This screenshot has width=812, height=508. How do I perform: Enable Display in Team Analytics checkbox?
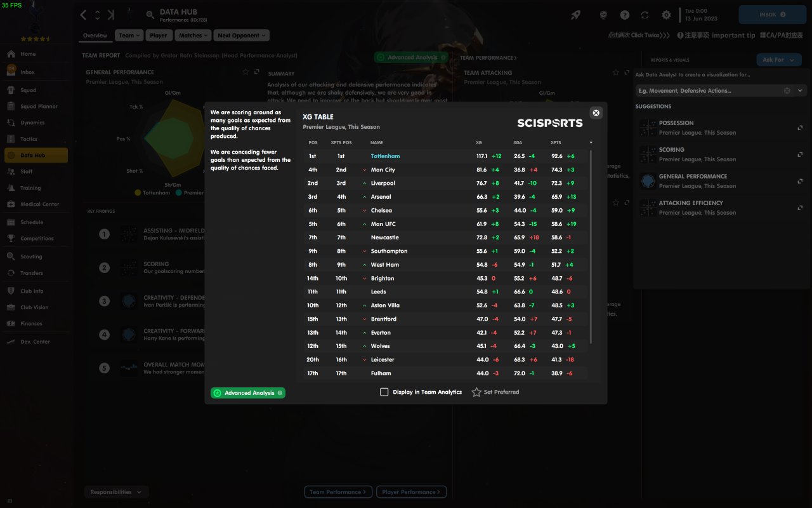point(384,392)
